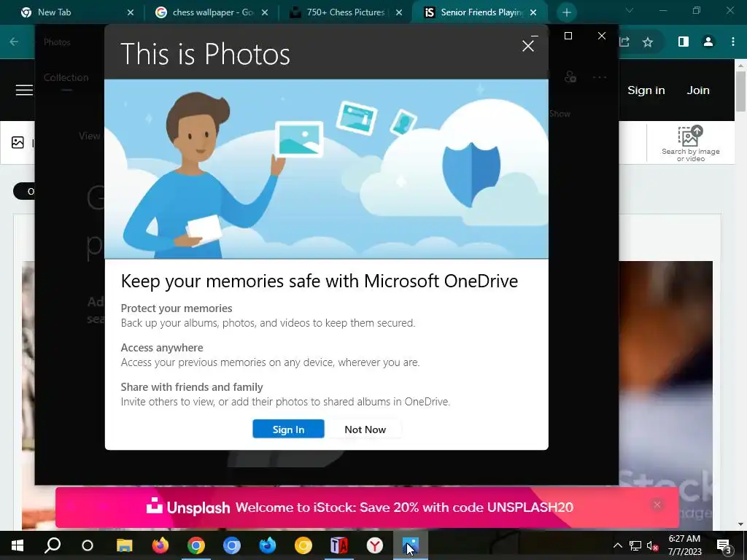Open the TA app on taskbar
Image resolution: width=747 pixels, height=560 pixels.
pos(338,545)
